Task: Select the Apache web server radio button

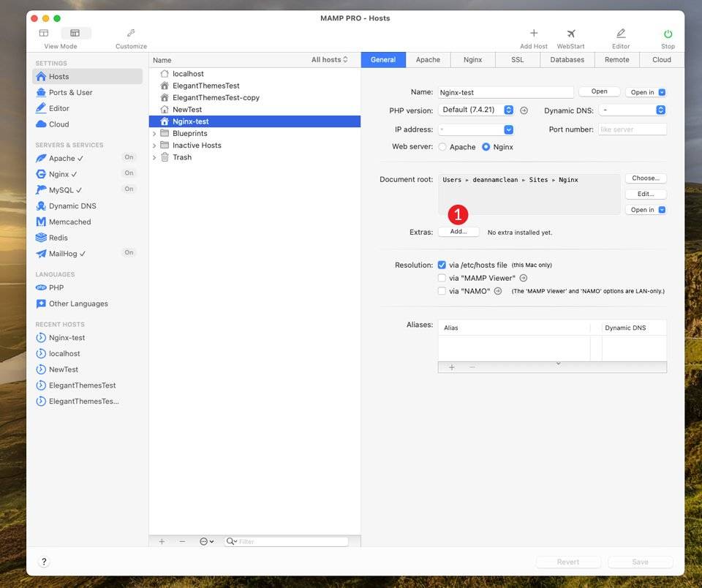Action: pyautogui.click(x=442, y=147)
